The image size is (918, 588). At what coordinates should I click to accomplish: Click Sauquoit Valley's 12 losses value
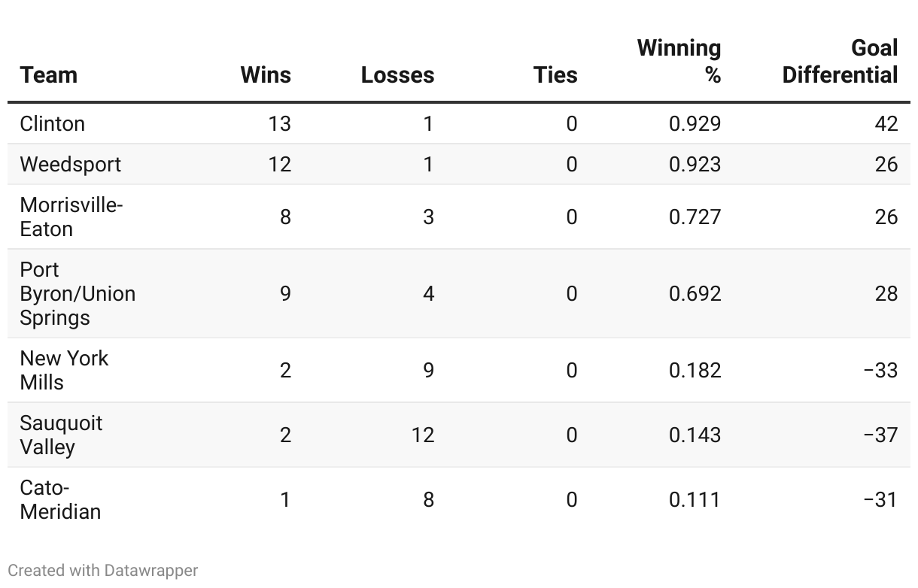422,435
